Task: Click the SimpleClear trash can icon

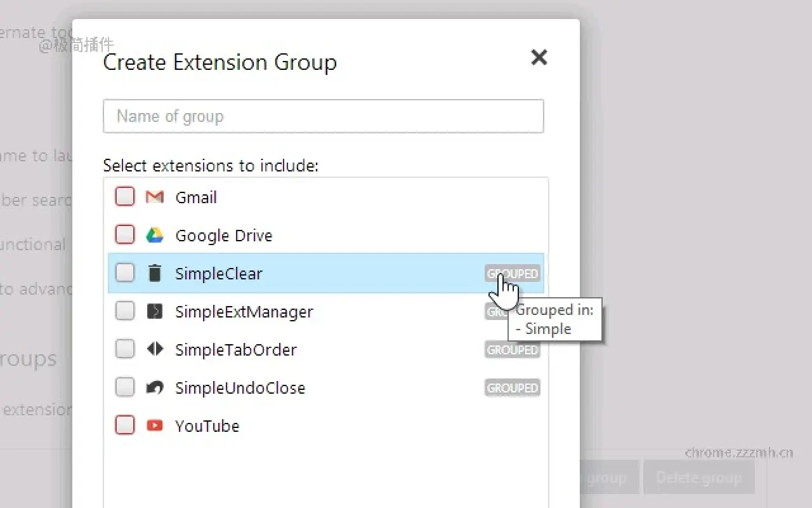Action: (155, 273)
